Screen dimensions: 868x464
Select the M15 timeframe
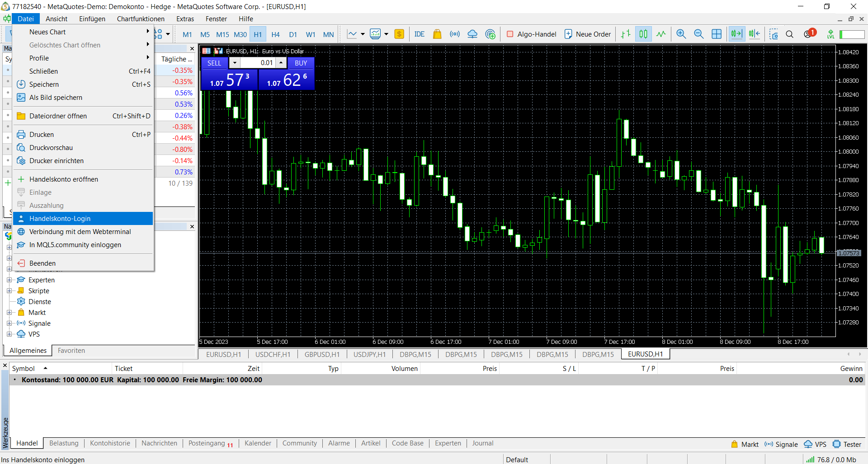click(x=222, y=34)
